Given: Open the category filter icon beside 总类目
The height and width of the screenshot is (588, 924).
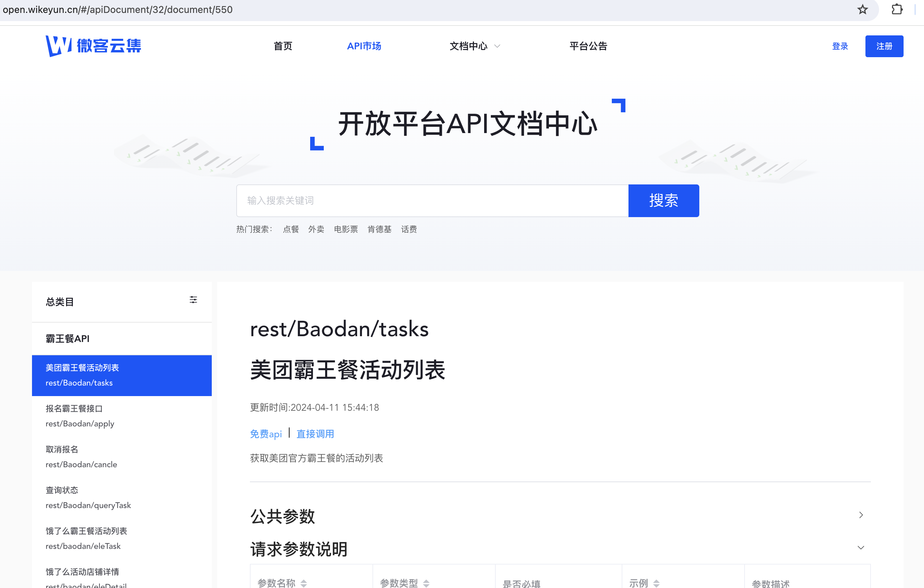Looking at the screenshot, I should (193, 299).
